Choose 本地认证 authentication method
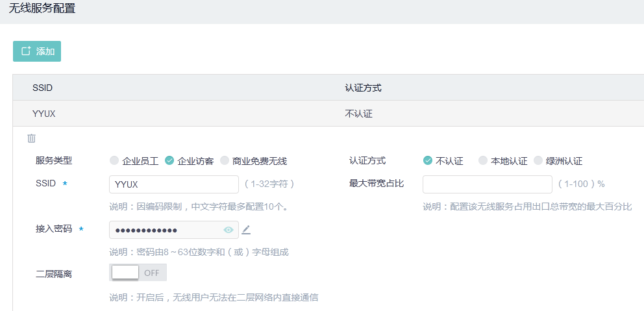The width and height of the screenshot is (644, 311). pos(482,161)
